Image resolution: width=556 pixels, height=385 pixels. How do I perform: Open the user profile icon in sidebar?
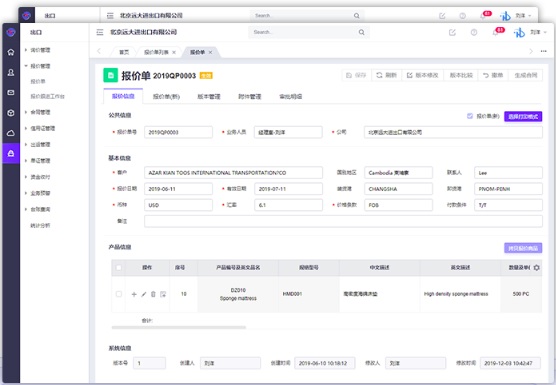click(11, 72)
